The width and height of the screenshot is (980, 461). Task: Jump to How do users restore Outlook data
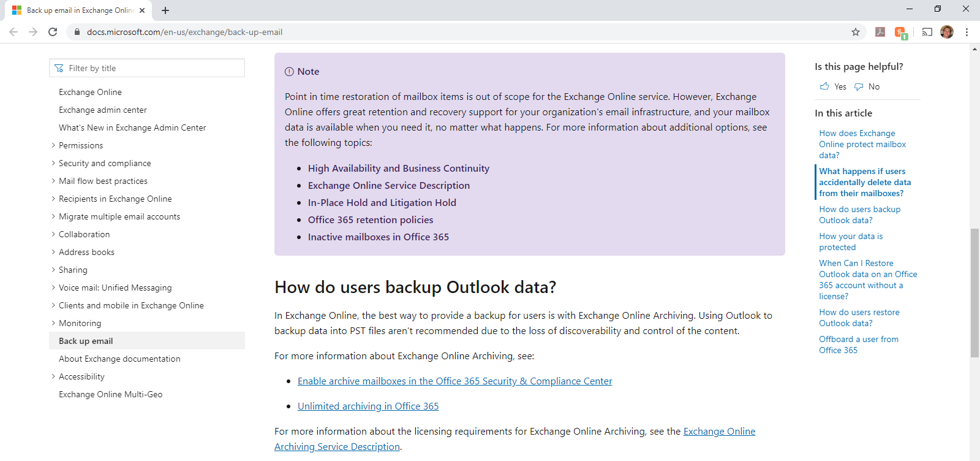pos(859,318)
